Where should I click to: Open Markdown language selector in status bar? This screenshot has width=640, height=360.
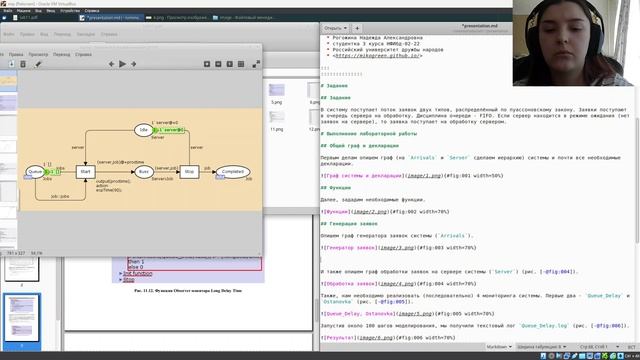pyautogui.click(x=499, y=347)
